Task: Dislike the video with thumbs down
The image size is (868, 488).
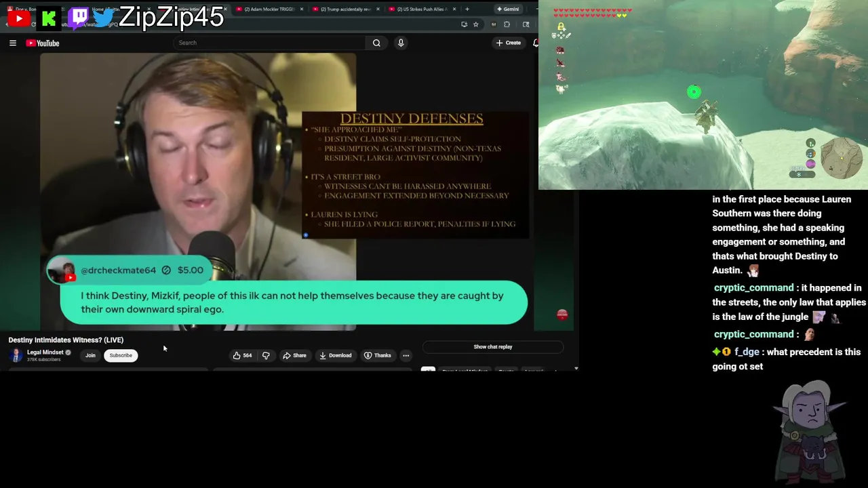Action: (x=266, y=355)
